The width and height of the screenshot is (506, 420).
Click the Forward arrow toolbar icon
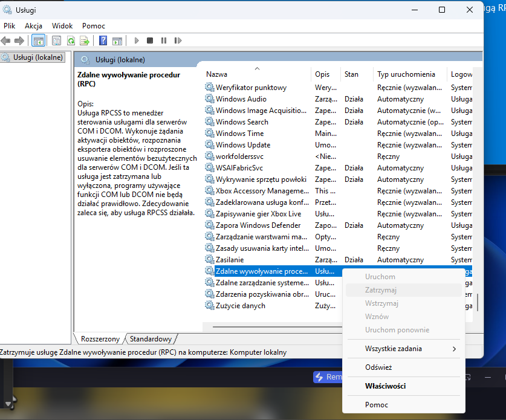19,40
